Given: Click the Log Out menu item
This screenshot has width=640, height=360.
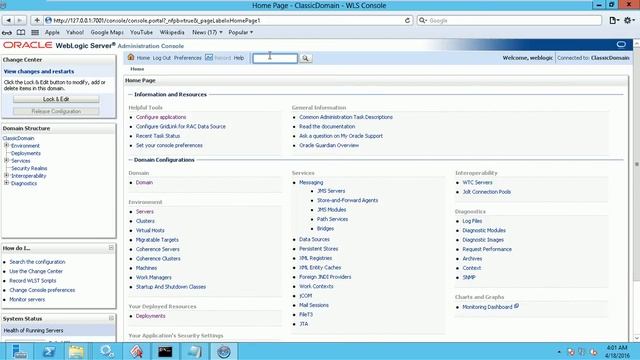Looking at the screenshot, I should (x=162, y=58).
